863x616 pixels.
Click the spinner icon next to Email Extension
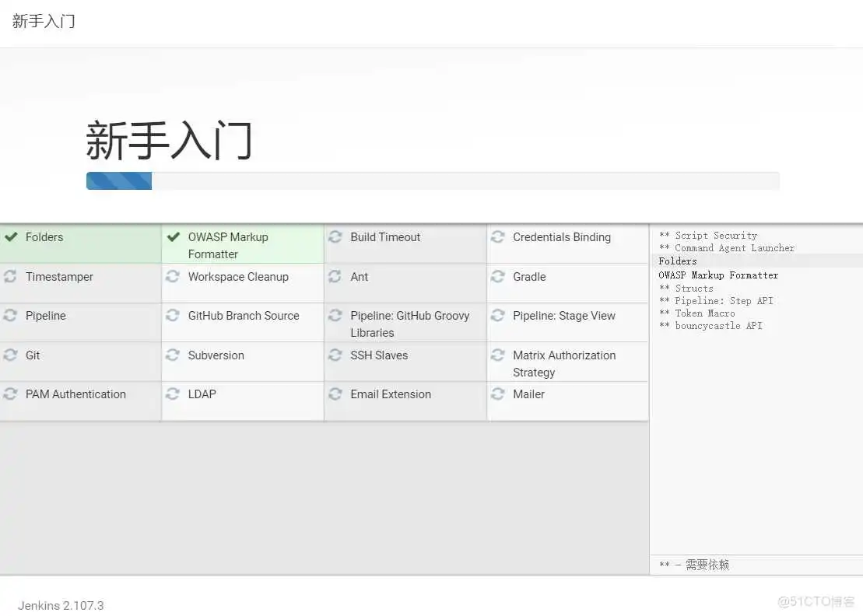pyautogui.click(x=336, y=394)
